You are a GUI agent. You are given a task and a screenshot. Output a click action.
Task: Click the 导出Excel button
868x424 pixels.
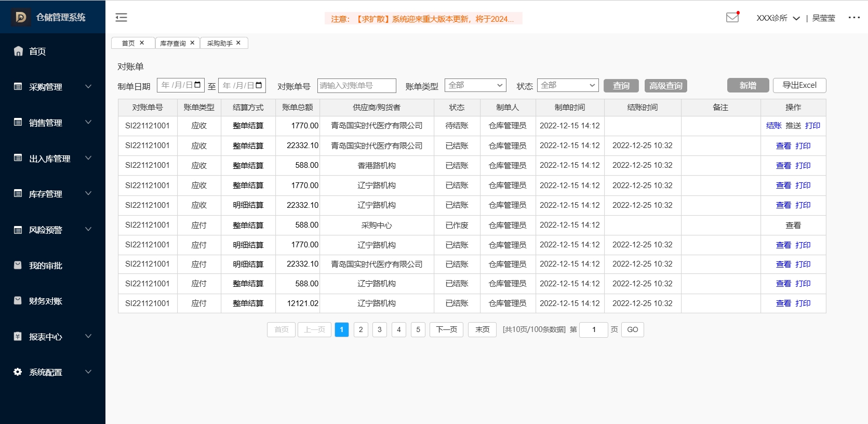point(799,85)
